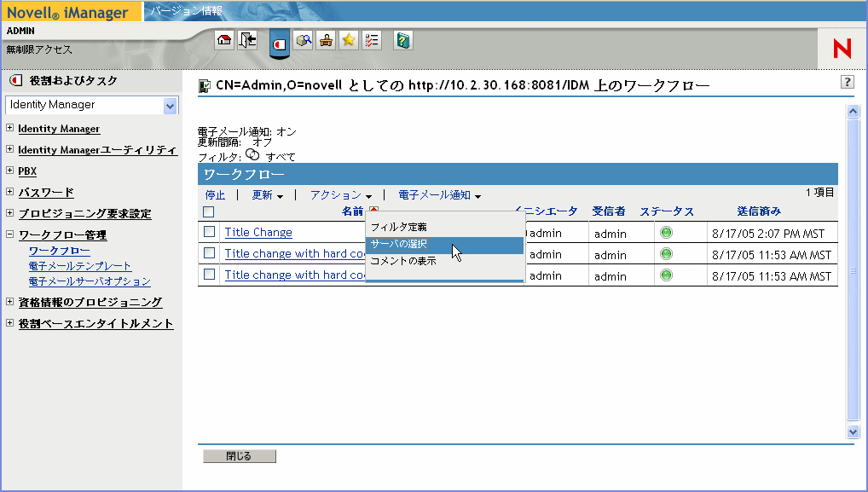Viewport: 868px width, 492px height.
Task: Click the green status indicator in first row
Action: 666,232
